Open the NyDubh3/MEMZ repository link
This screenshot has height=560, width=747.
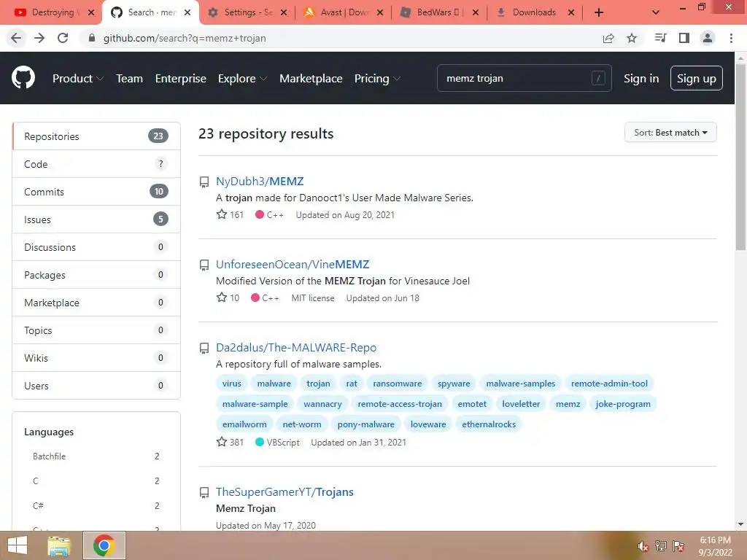coord(260,182)
